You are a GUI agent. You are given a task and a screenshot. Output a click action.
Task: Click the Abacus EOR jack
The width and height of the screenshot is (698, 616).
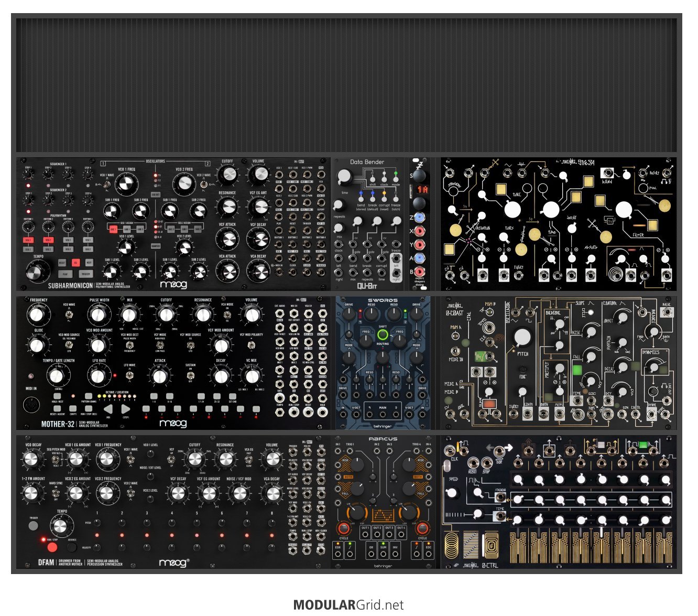pos(338,554)
